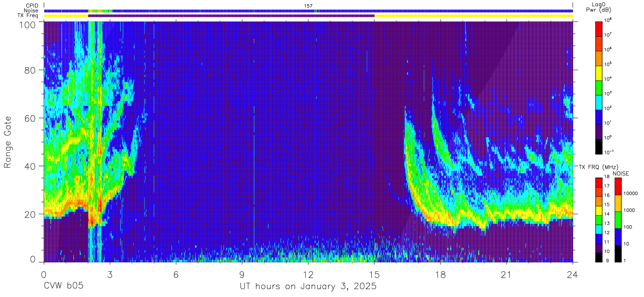Pick the black segment of the Lag0 power colorbar
This screenshot has height=297, width=644.
click(599, 146)
